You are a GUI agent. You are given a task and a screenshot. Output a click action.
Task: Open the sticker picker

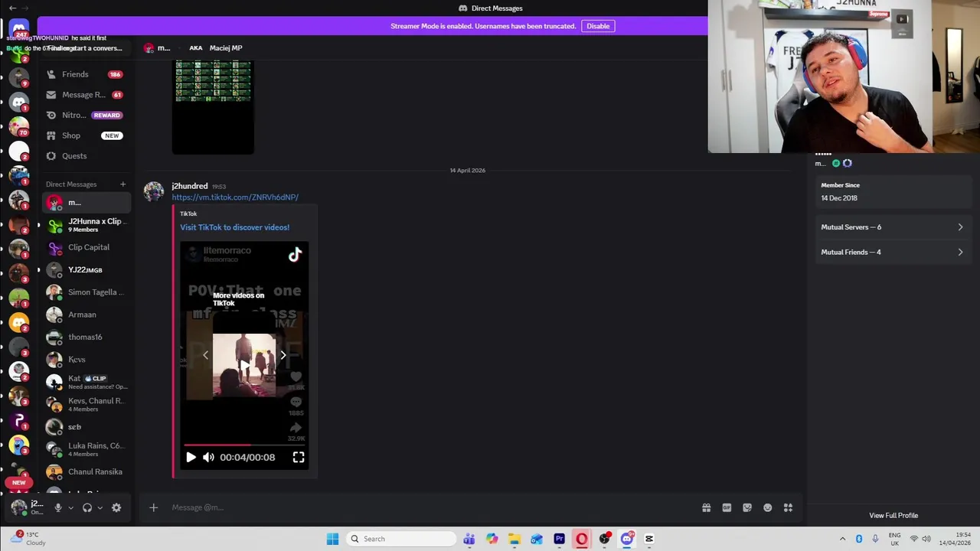[x=747, y=507]
